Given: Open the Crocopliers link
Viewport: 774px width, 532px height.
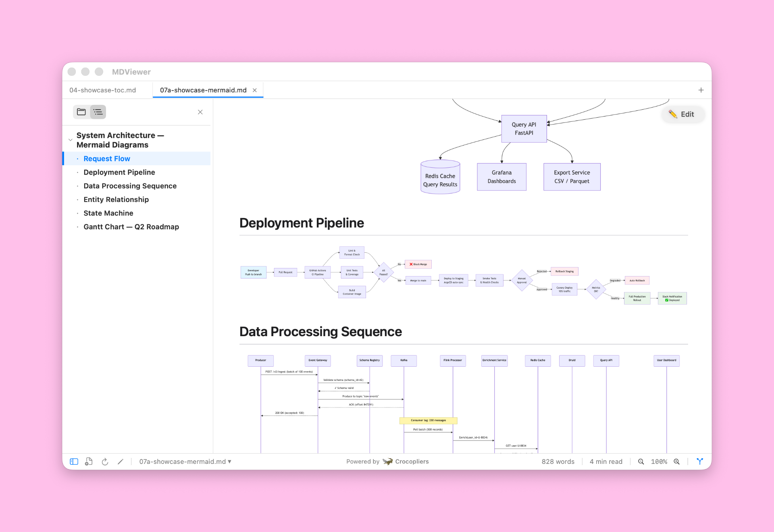Looking at the screenshot, I should pos(406,461).
